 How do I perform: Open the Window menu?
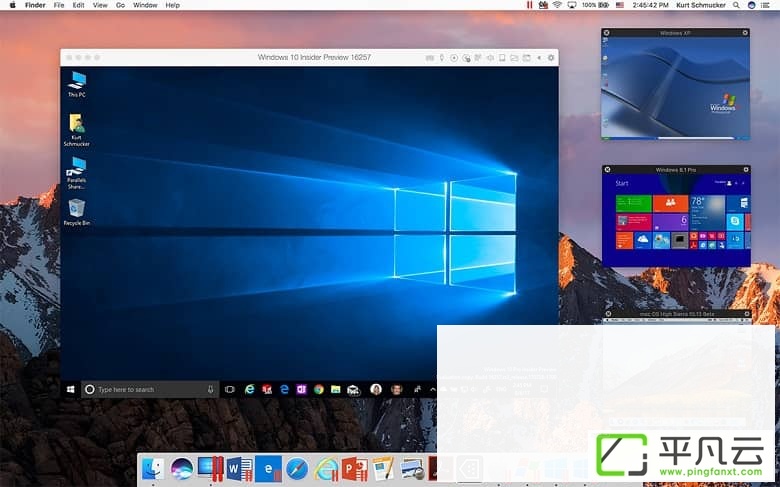click(145, 5)
